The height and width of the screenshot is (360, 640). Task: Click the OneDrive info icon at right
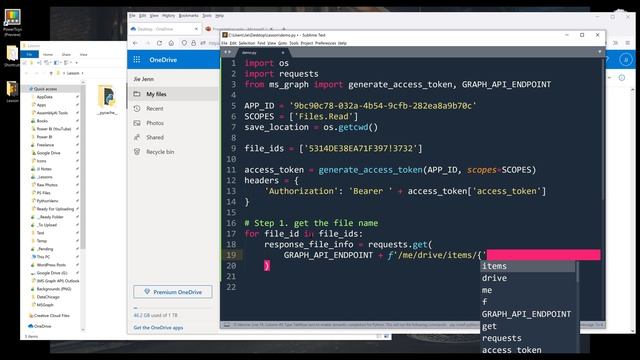click(x=622, y=78)
